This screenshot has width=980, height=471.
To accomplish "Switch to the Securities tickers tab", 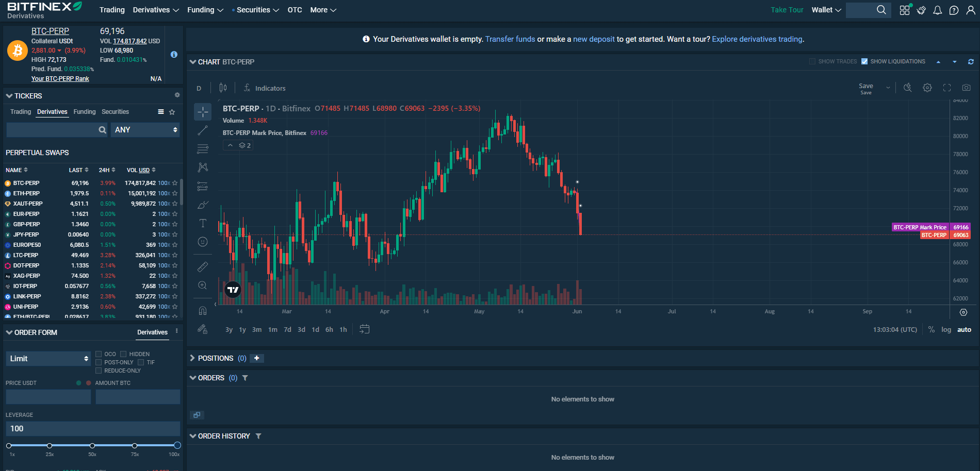I will tap(115, 112).
